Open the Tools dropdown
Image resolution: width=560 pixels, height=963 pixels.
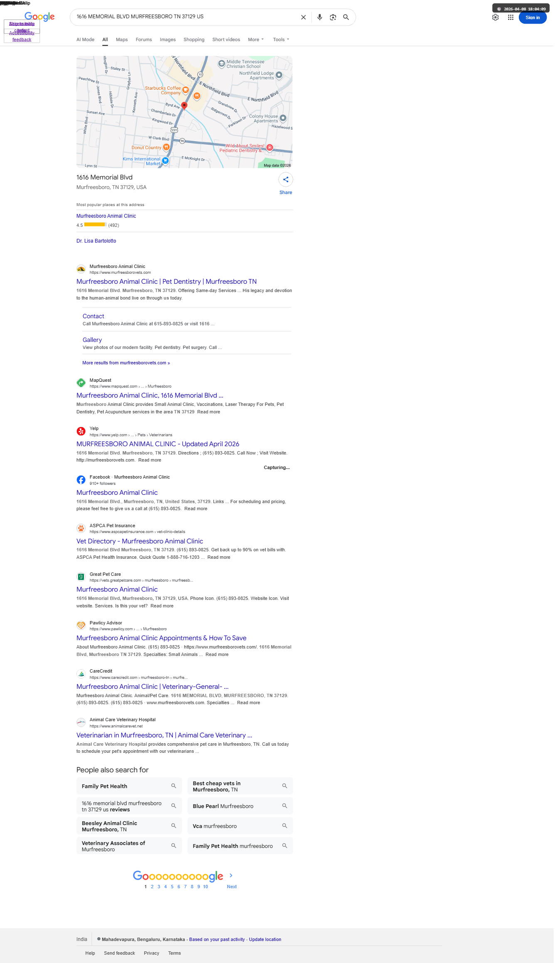(x=281, y=39)
